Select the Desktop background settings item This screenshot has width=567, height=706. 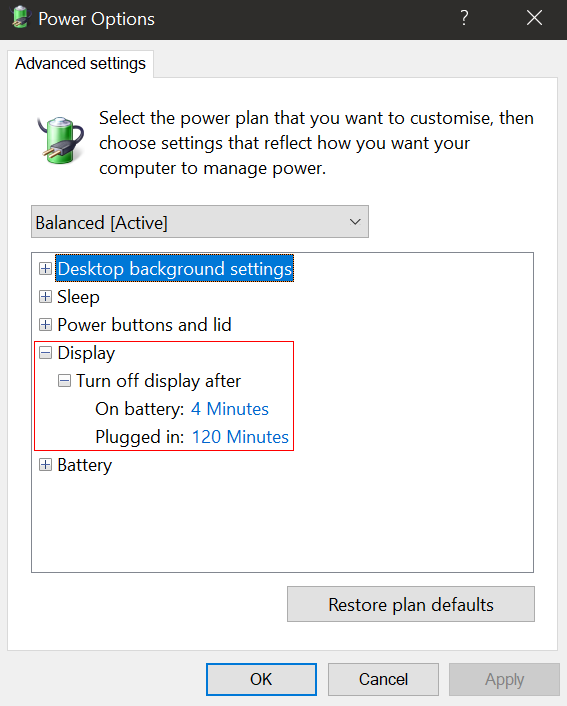point(175,269)
